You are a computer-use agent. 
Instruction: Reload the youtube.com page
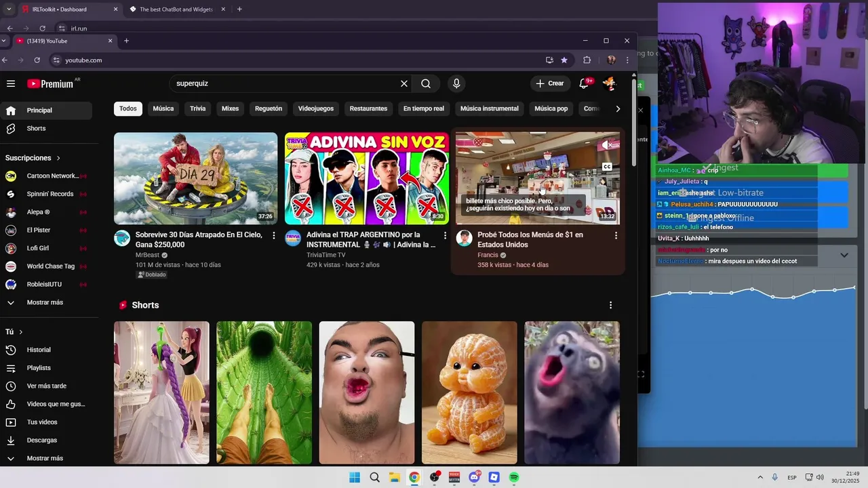(37, 60)
